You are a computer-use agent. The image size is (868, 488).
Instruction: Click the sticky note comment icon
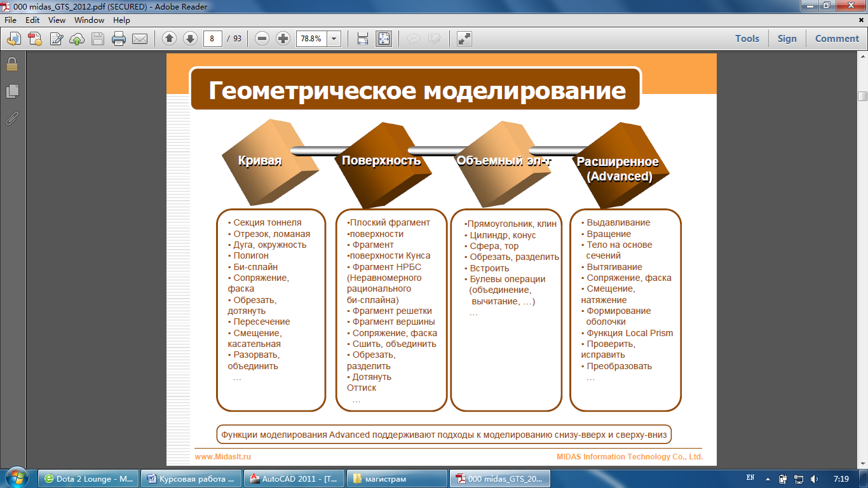(414, 39)
